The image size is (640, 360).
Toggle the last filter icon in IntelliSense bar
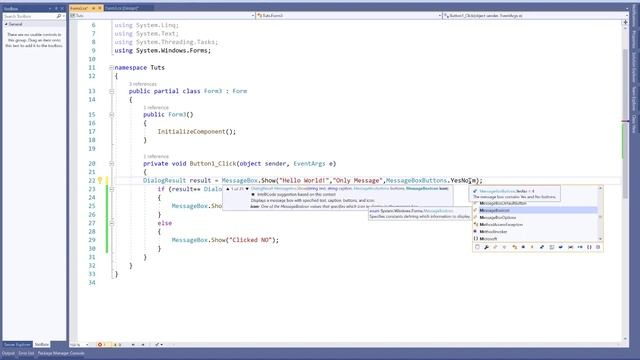(x=598, y=247)
